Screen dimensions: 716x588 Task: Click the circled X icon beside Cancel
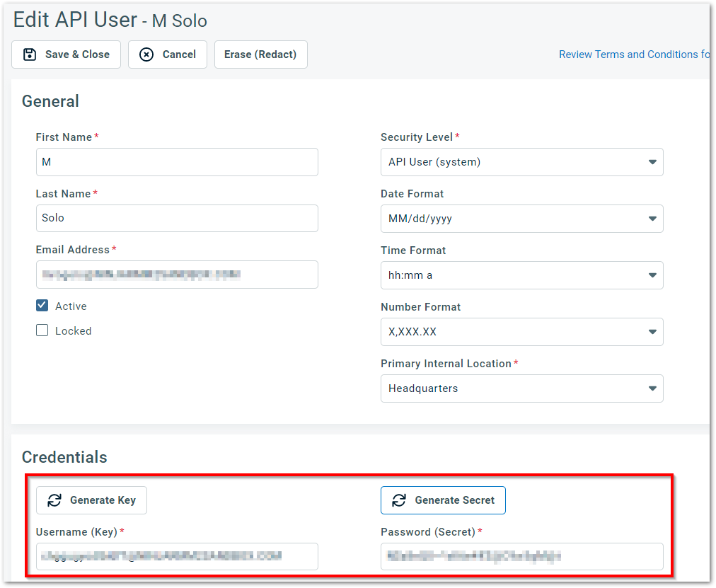click(146, 54)
